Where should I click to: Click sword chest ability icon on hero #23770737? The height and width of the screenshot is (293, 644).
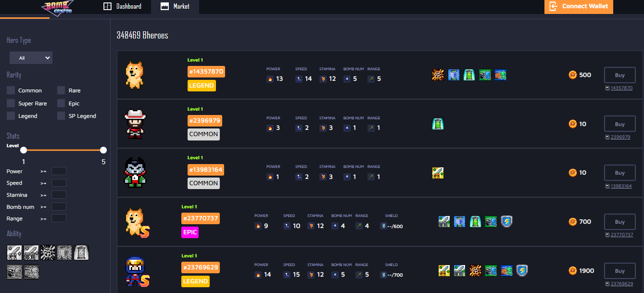444,222
